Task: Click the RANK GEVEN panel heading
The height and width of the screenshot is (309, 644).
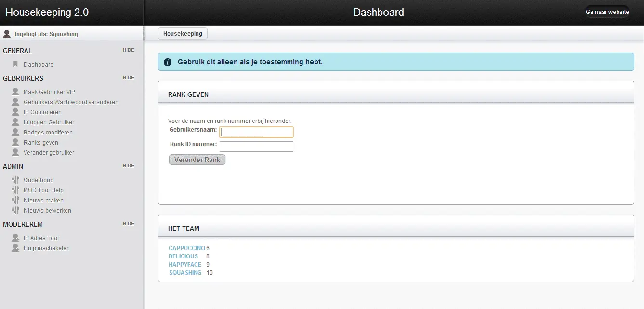Action: [188, 94]
